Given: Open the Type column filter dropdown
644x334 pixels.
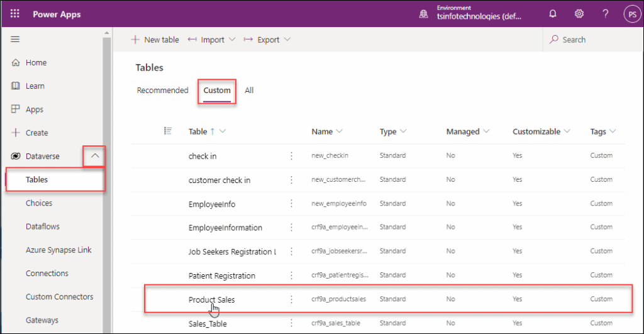Looking at the screenshot, I should pos(403,131).
